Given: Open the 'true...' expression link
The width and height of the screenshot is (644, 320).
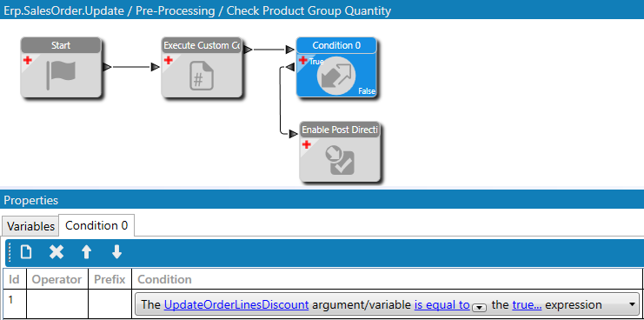Looking at the screenshot, I should pyautogui.click(x=527, y=304).
